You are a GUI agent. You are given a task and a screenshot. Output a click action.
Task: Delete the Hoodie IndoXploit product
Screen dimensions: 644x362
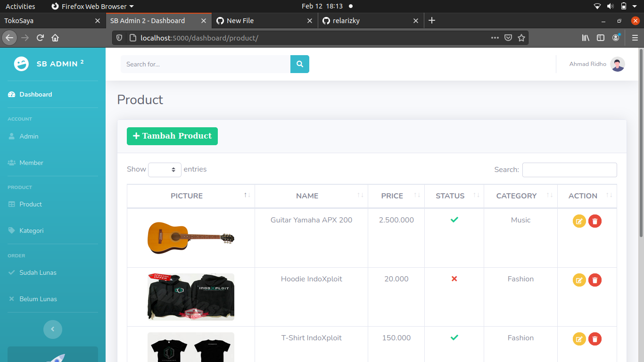pos(595,280)
